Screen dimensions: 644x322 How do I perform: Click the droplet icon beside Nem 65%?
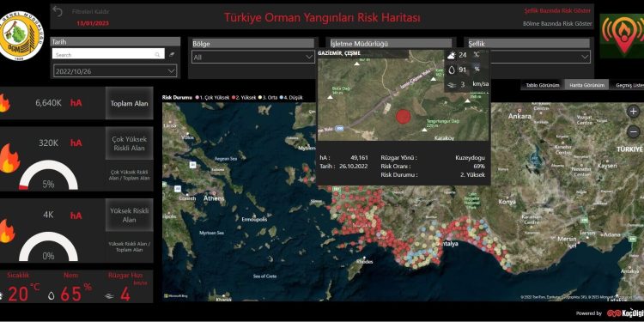click(x=51, y=295)
